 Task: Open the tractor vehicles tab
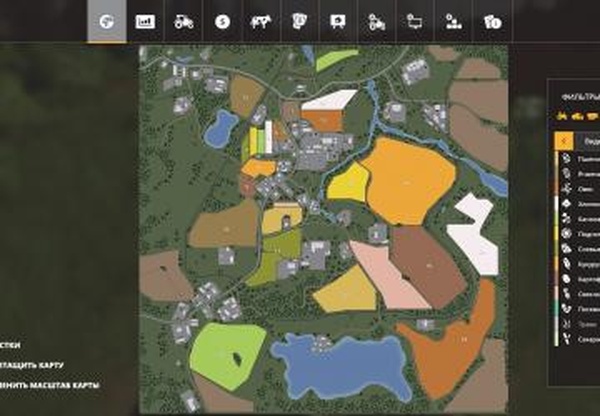(x=184, y=22)
